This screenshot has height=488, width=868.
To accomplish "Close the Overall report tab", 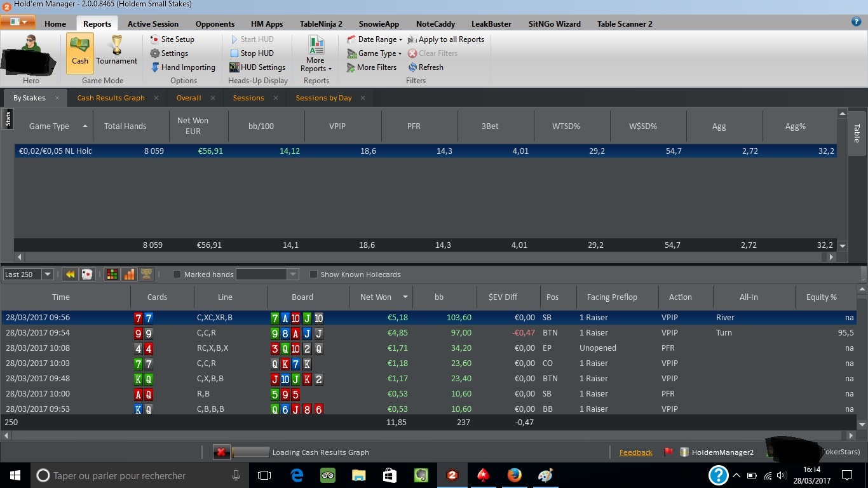I will pos(212,98).
